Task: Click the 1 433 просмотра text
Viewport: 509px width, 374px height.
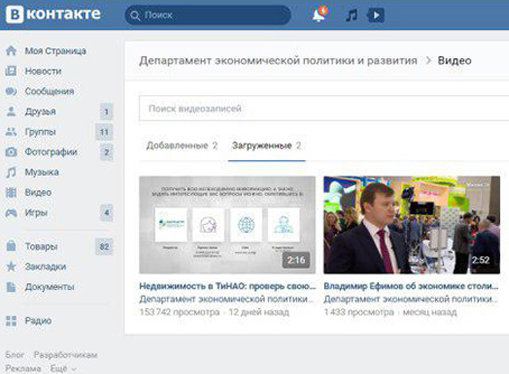Action: pyautogui.click(x=359, y=312)
